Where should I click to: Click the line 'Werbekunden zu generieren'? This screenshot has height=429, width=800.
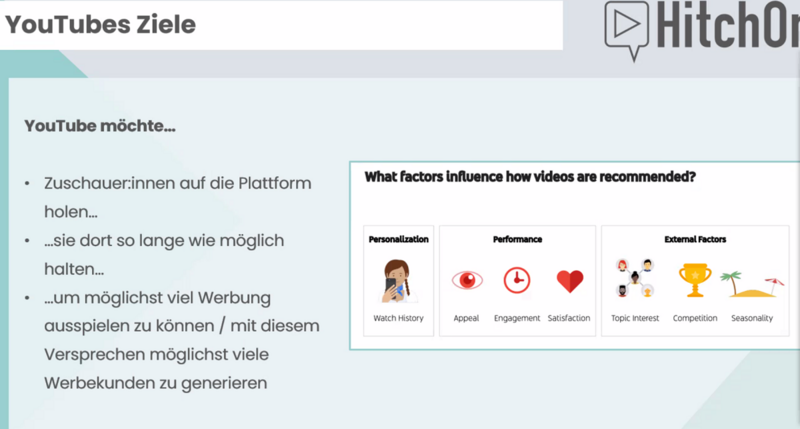click(156, 383)
